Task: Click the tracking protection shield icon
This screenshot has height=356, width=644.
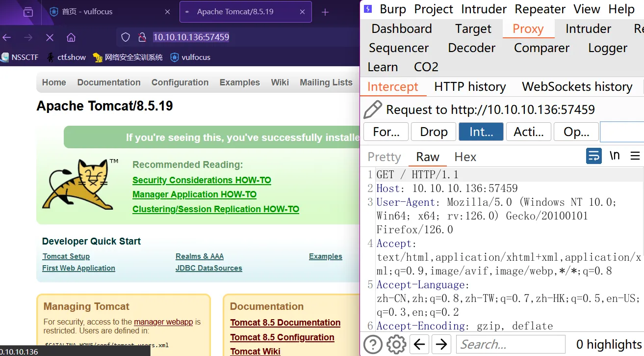Action: pos(126,37)
